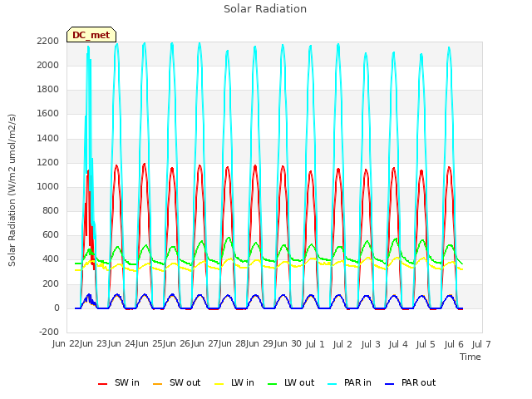Select the PAR in legend label
532x399 pixels.
pos(357,382)
